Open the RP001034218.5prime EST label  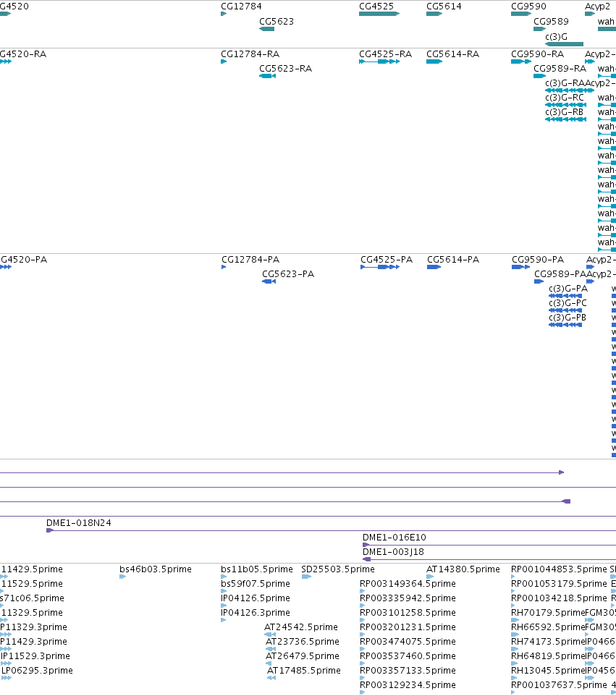coord(559,598)
